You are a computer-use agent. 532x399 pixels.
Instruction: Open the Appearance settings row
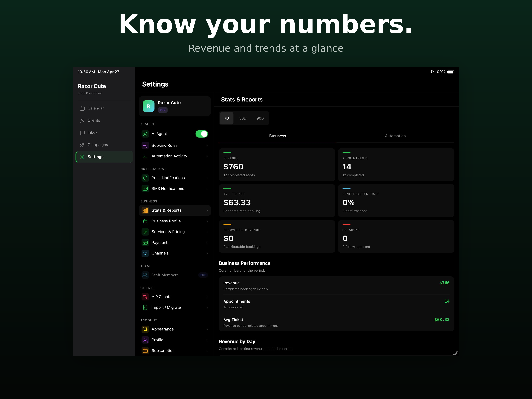point(175,329)
